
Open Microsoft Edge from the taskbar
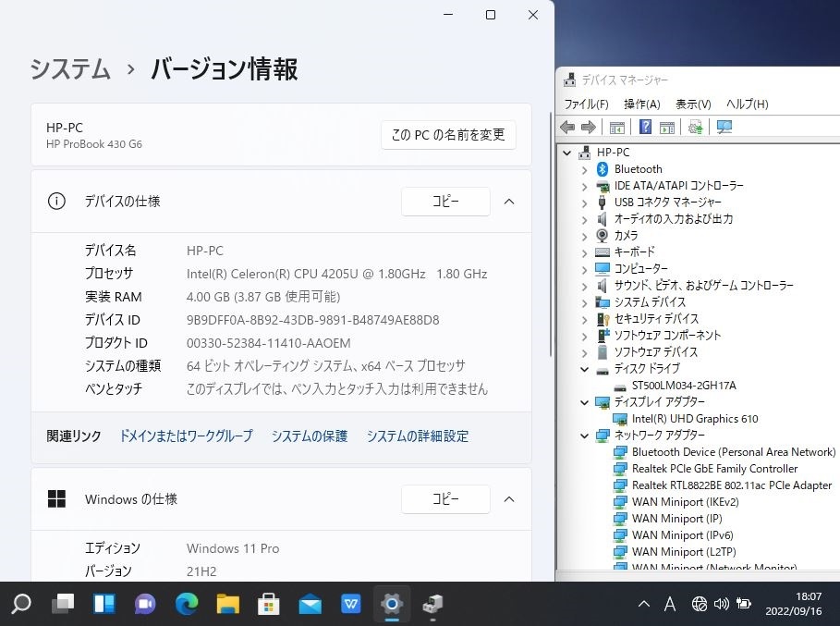(x=187, y=604)
